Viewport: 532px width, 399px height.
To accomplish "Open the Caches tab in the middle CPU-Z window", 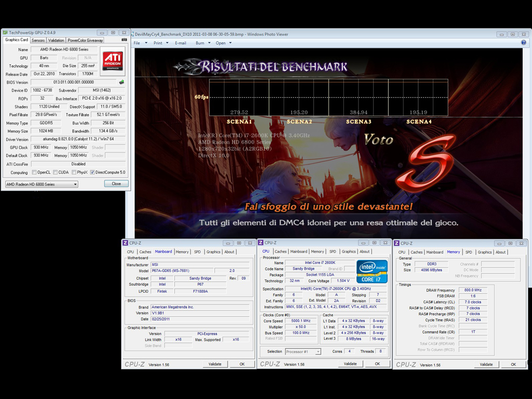I will coord(281,251).
